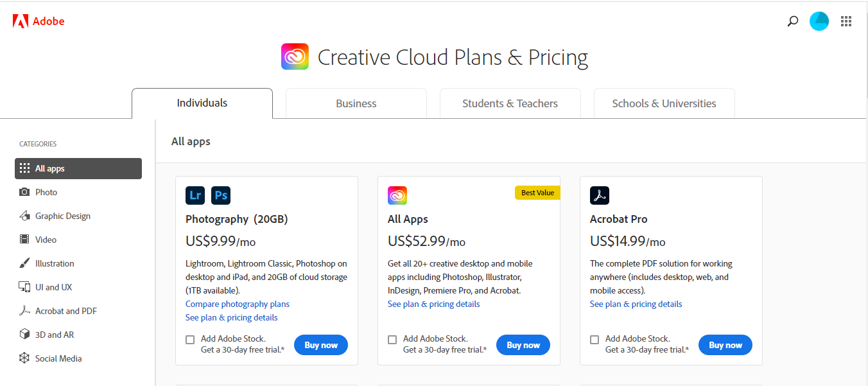Open the user profile avatar
Image resolution: width=868 pixels, height=386 pixels.
pos(819,21)
